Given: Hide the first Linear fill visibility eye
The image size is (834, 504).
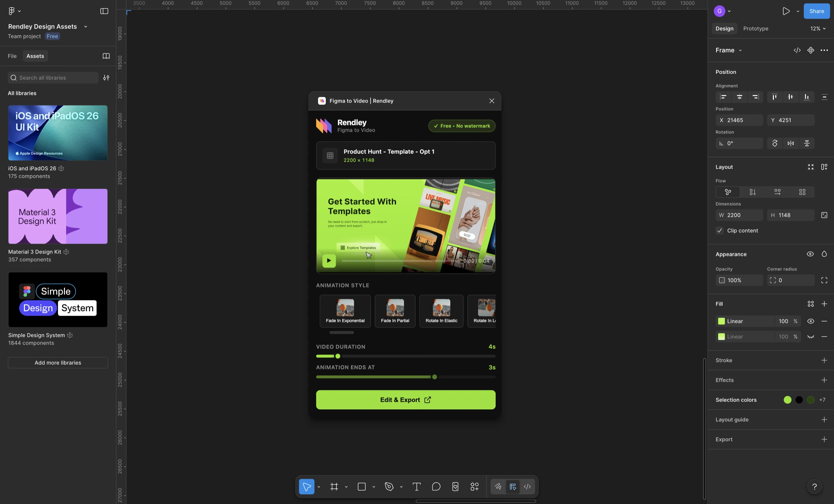Looking at the screenshot, I should tap(811, 321).
